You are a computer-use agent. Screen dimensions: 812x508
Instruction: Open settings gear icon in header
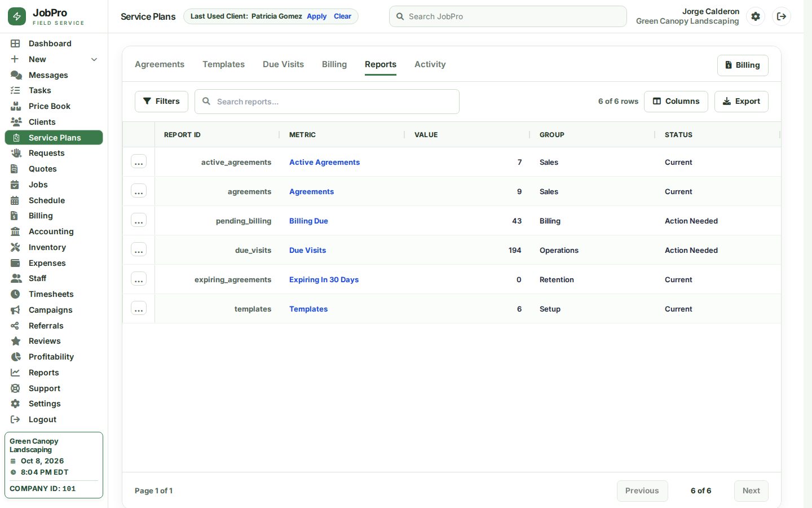pyautogui.click(x=756, y=16)
